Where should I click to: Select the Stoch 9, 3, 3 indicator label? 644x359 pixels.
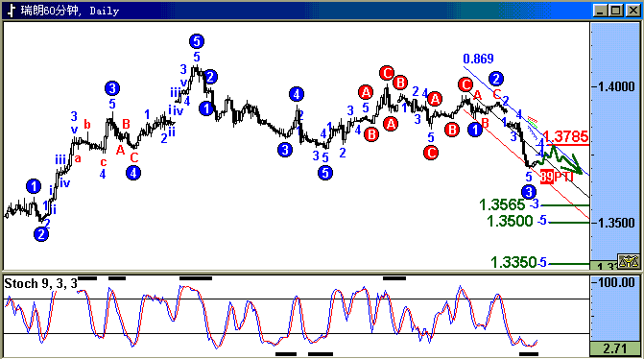40,283
